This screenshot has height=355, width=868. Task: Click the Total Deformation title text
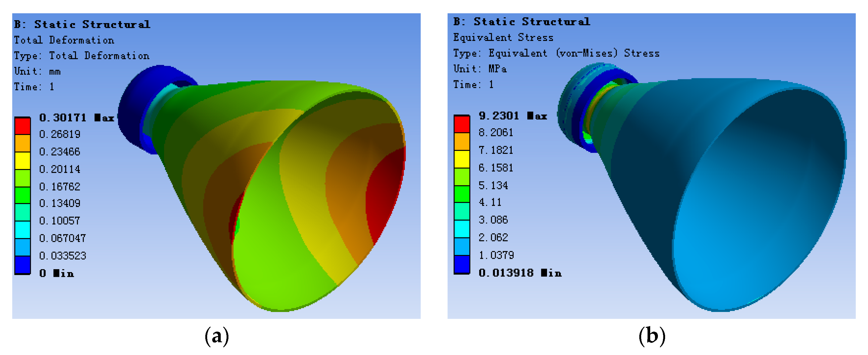[64, 40]
